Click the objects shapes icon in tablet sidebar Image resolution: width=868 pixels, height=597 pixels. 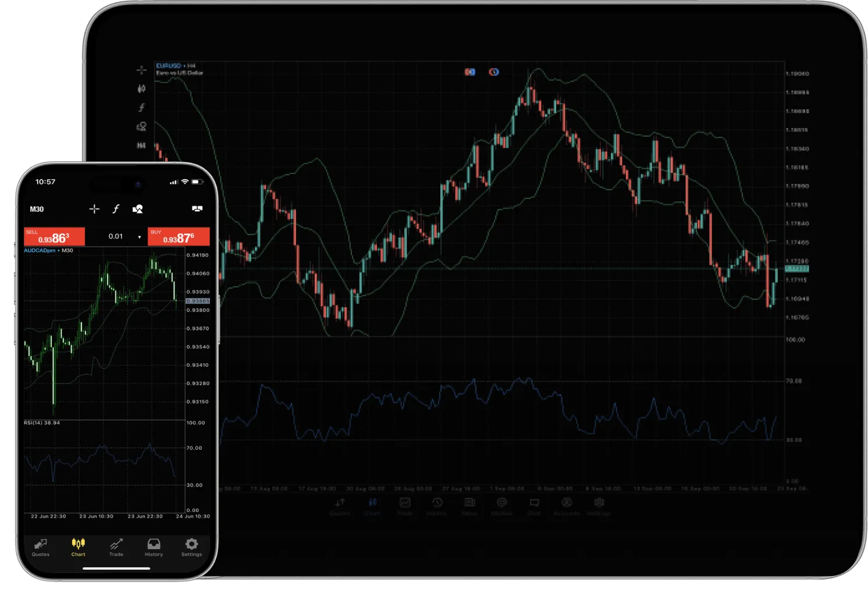141,126
